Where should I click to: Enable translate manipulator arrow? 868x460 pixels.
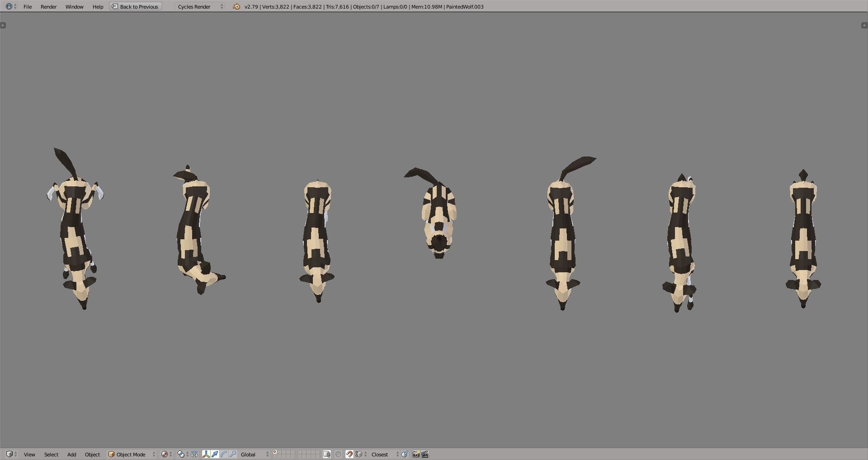tap(215, 454)
